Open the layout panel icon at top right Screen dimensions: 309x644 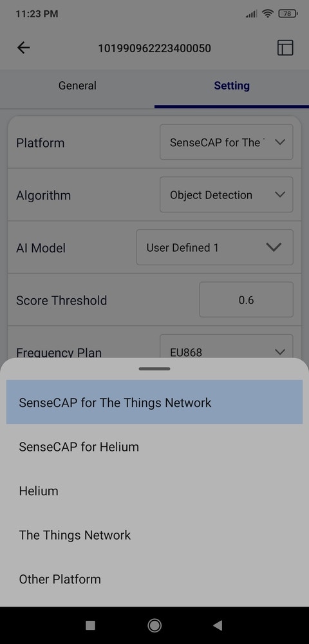coord(285,48)
